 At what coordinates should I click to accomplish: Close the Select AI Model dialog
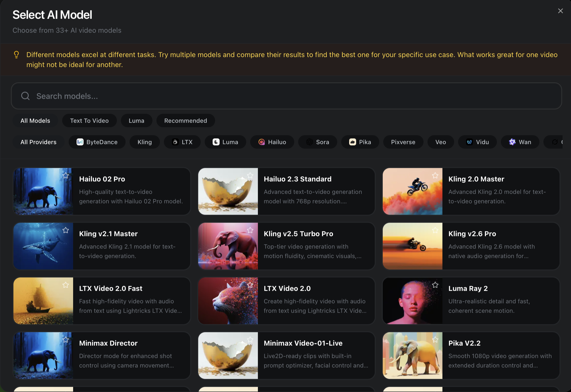click(x=560, y=11)
